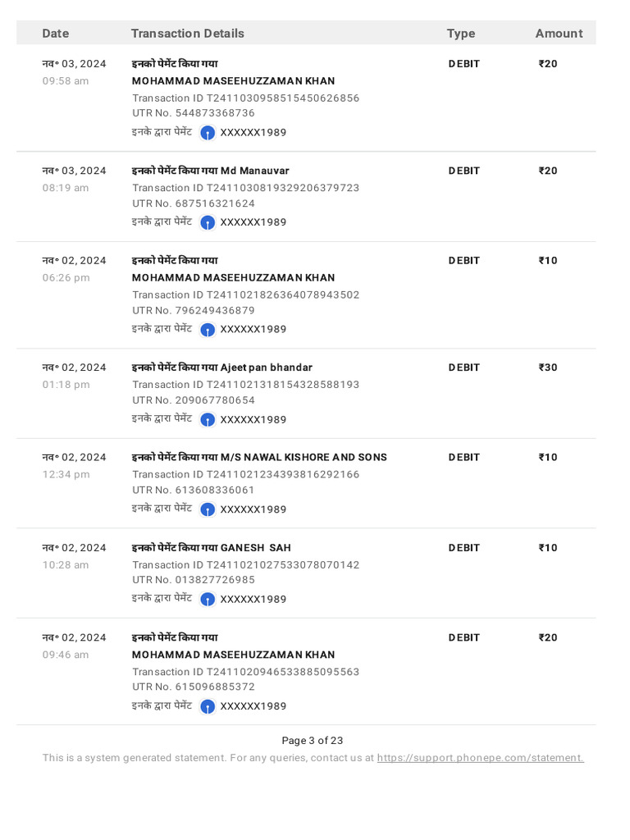Viewport: 630px width, 840px height.
Task: Click the Date column header
Action: pos(56,34)
